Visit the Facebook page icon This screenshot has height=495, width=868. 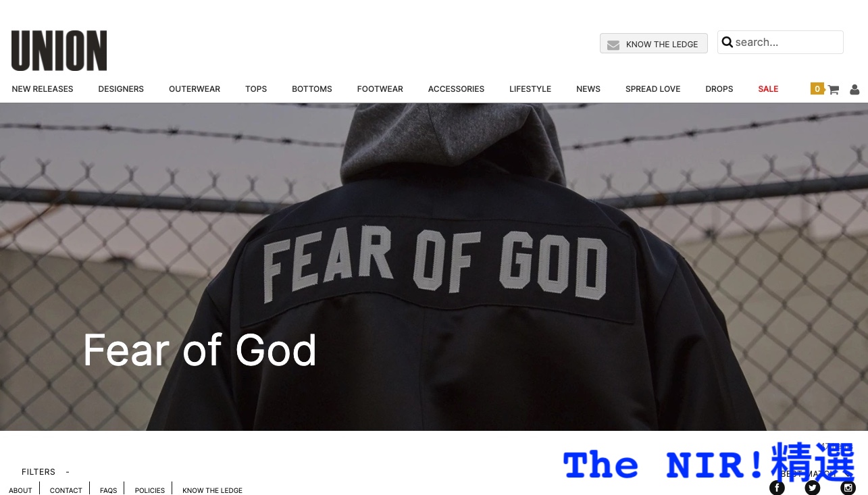777,488
